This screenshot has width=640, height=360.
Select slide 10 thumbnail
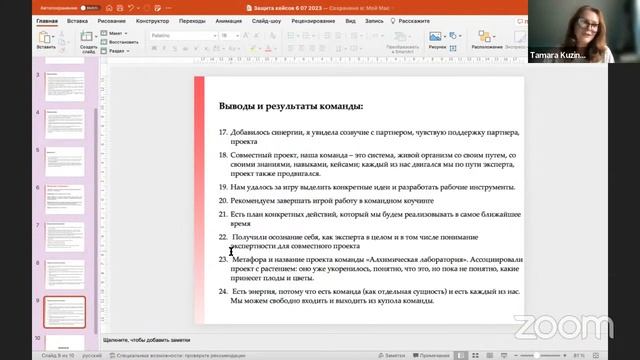(64, 343)
